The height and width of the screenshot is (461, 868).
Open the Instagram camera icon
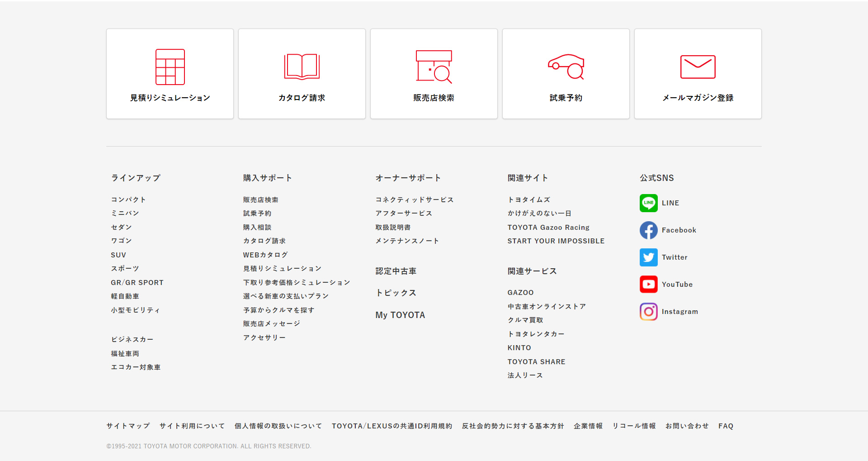(649, 312)
